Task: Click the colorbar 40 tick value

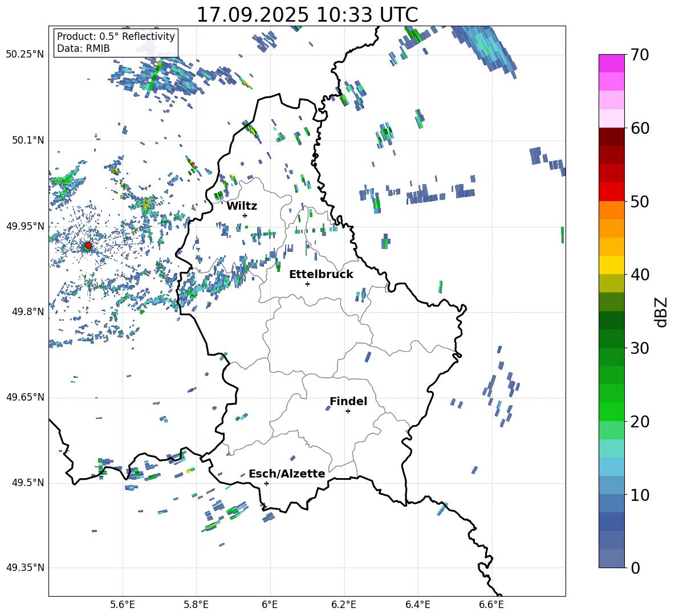Action: click(x=640, y=275)
